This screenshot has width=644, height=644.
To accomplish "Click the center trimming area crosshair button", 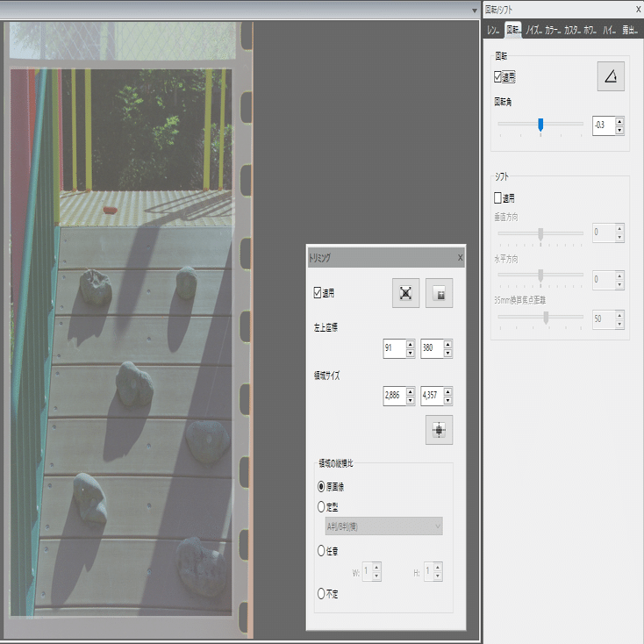I will [439, 430].
